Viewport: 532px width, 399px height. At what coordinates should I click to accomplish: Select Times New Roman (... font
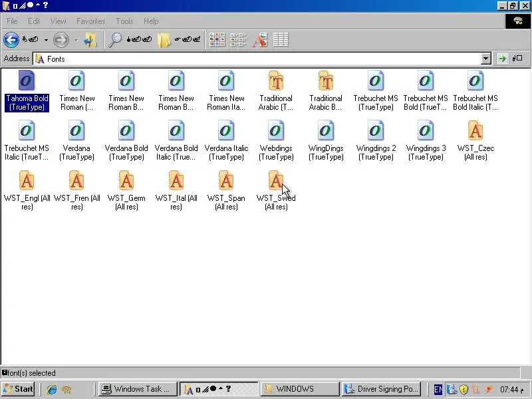[77, 90]
